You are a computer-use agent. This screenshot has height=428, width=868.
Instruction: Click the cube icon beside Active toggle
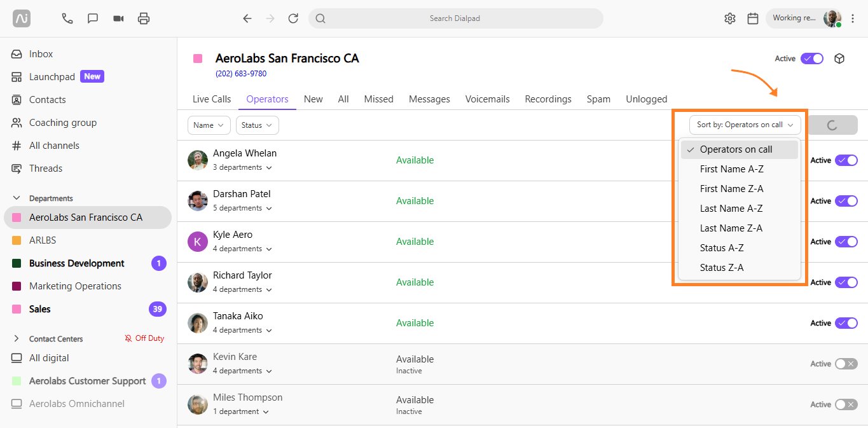pos(839,59)
